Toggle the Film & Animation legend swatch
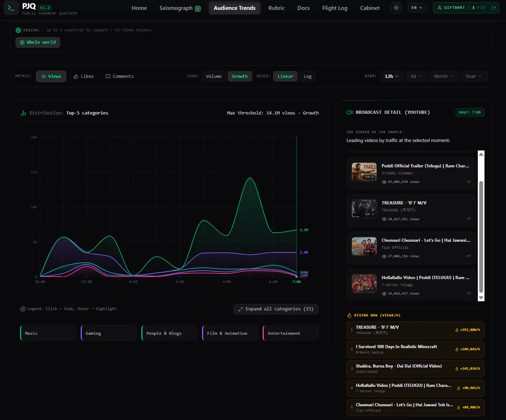Image resolution: width=506 pixels, height=420 pixels. coord(230,333)
